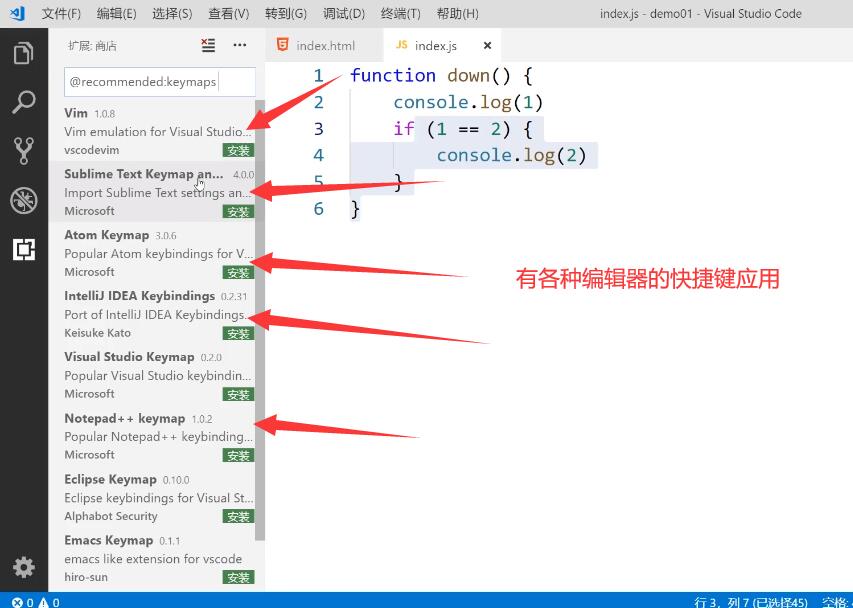Select the Notepad++ keymap title
This screenshot has width=853, height=608.
[125, 418]
